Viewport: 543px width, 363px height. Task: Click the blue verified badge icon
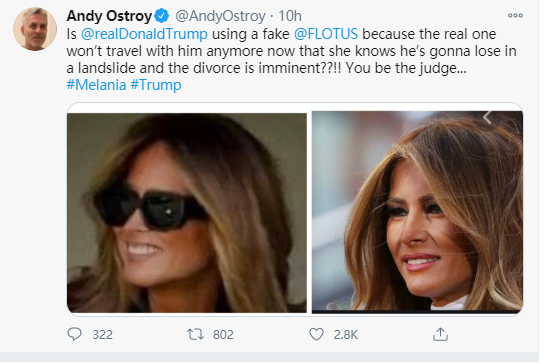(x=161, y=16)
